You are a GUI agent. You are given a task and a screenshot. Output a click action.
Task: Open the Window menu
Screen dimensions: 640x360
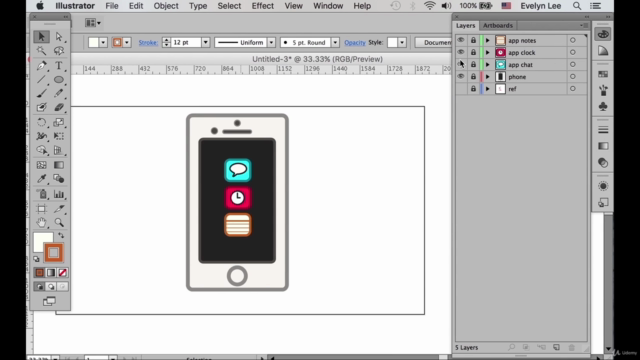(x=328, y=6)
